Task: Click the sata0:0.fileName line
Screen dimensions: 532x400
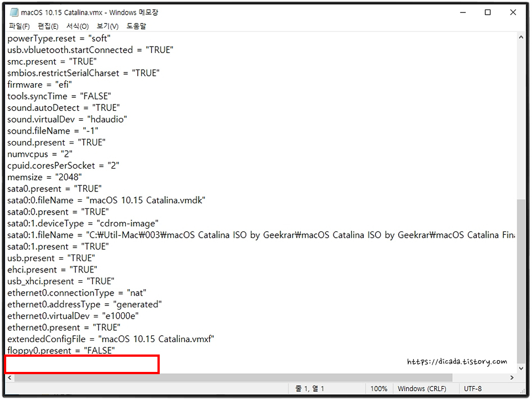Action: tap(106, 201)
